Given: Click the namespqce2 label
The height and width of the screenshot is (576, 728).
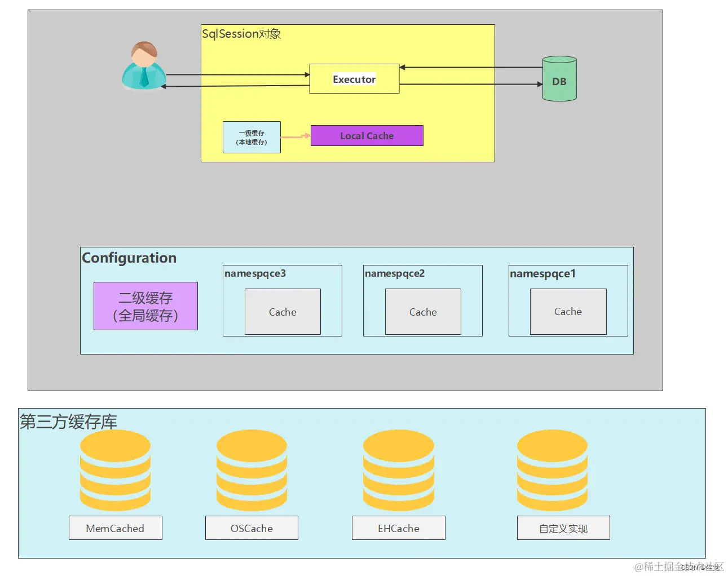Looking at the screenshot, I should 395,273.
